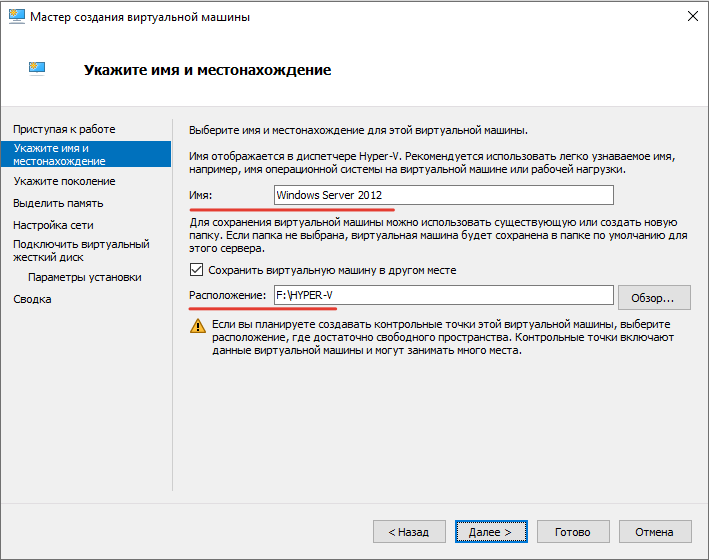Open the "Параметры установки" sub-step
The width and height of the screenshot is (709, 560).
point(85,277)
